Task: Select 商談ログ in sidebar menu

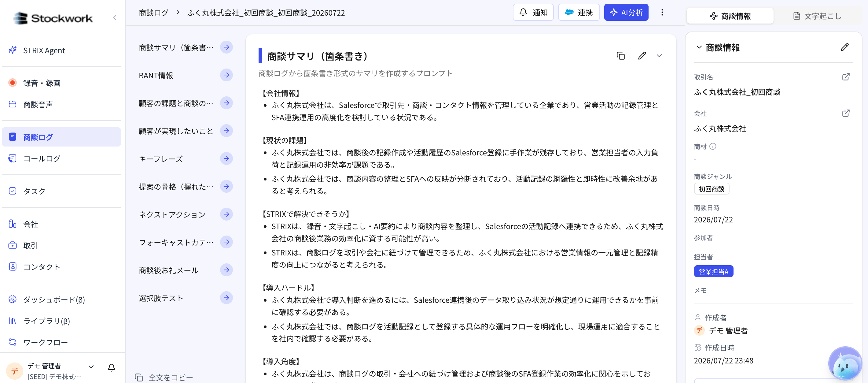Action: click(61, 137)
